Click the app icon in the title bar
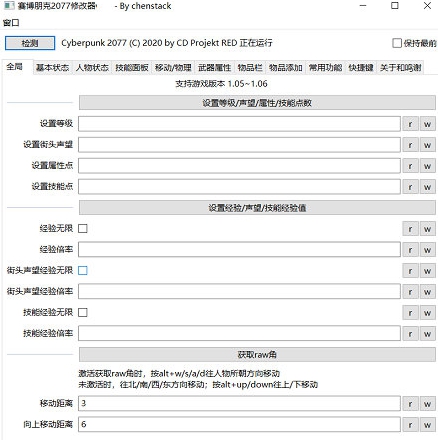This screenshot has height=440, width=438. tap(9, 5)
